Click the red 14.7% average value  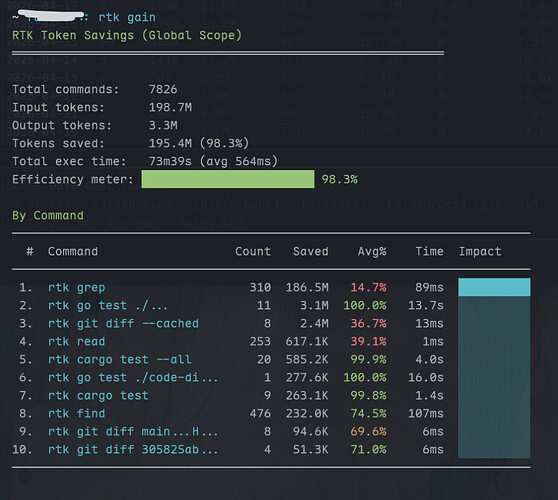(368, 287)
